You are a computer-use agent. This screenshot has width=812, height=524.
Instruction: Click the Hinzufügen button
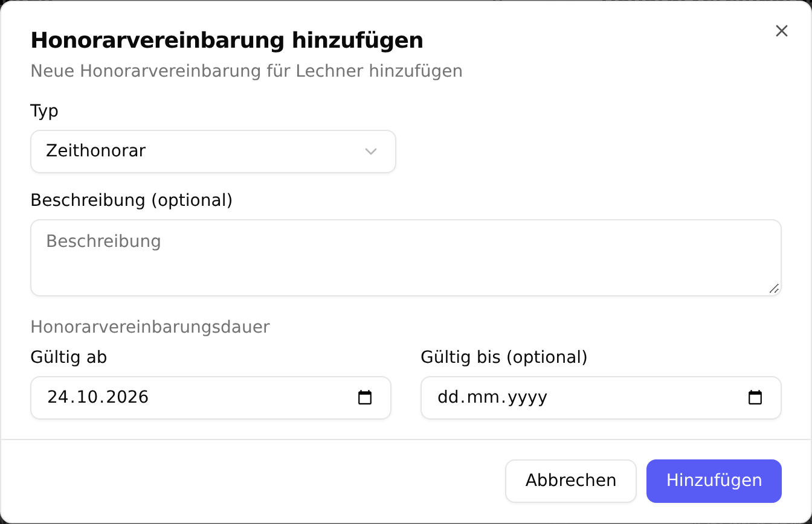714,481
